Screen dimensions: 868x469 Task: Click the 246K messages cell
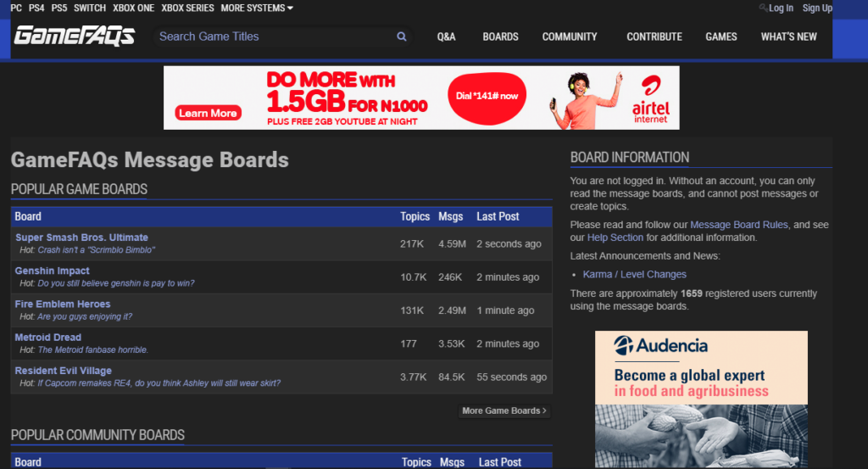(x=450, y=277)
